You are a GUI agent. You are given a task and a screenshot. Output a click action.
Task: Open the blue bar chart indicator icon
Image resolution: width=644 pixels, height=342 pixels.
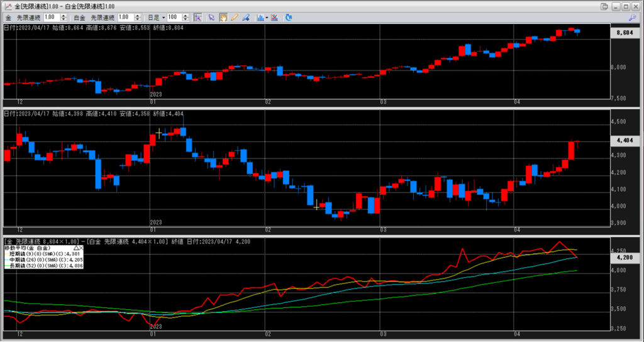coord(260,18)
